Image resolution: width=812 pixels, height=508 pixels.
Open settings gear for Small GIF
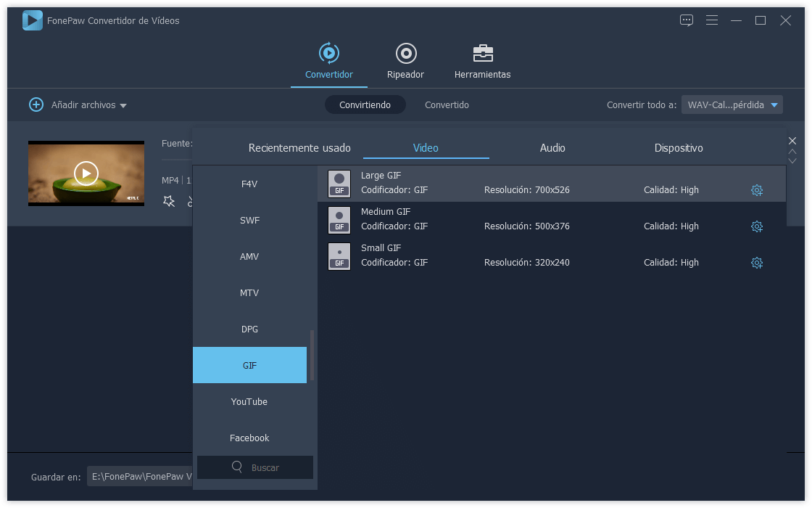[757, 263]
